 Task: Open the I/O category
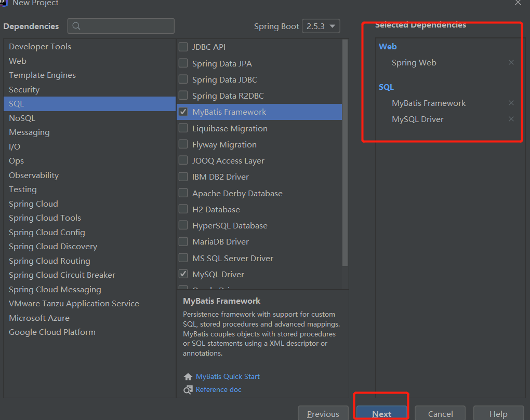tap(89, 146)
